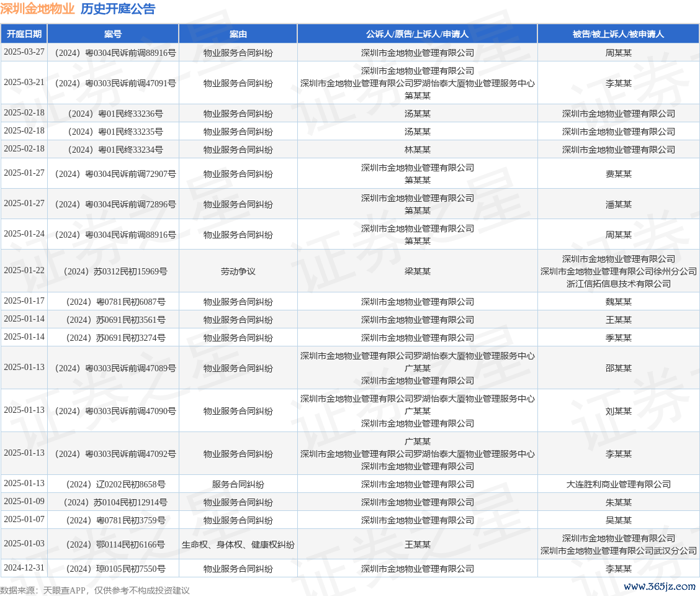
Task: Click the title 深圳金地物业
Action: coord(37,9)
